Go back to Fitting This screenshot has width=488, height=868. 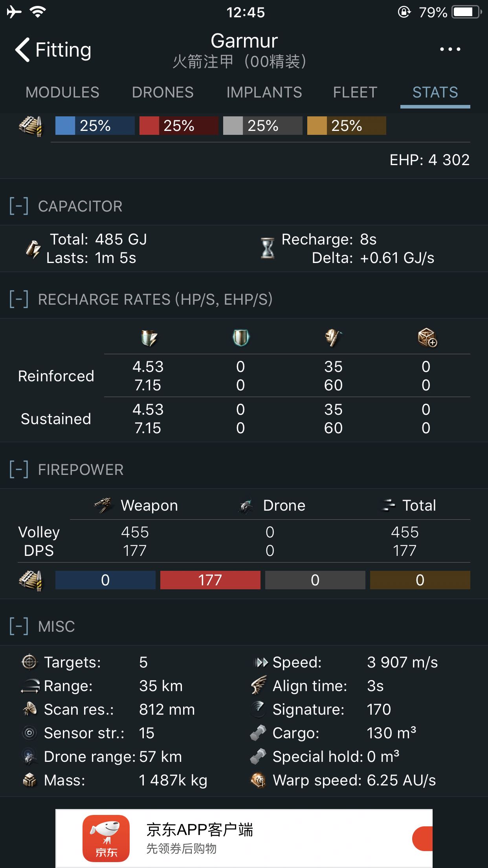pos(53,50)
